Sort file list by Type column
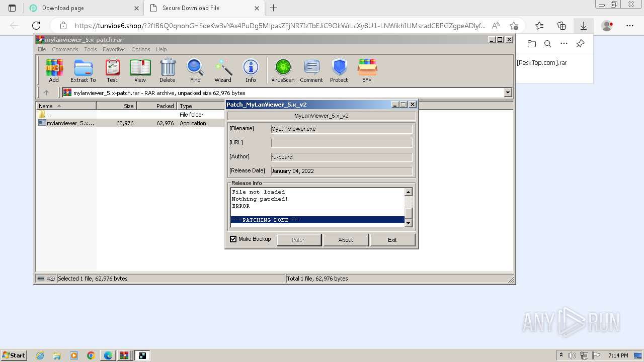 [201, 106]
